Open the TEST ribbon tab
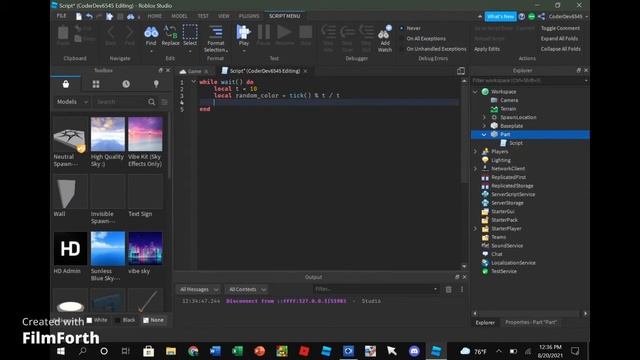The image size is (640, 360). (203, 16)
